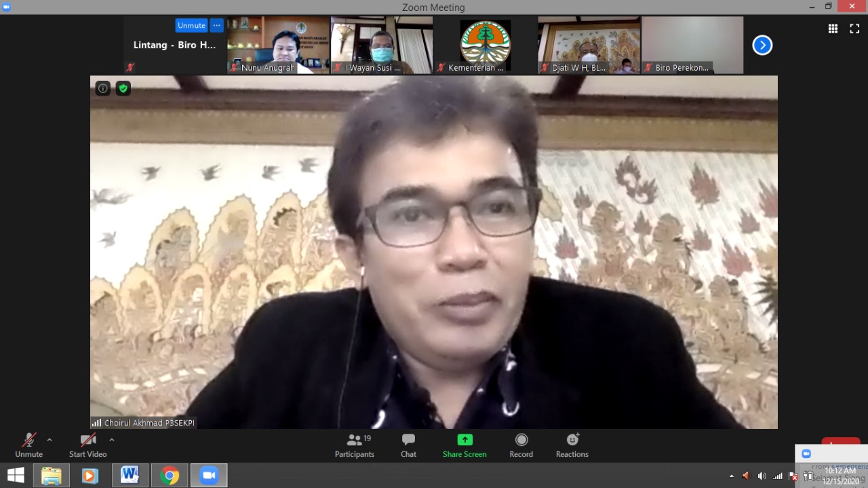This screenshot has width=868, height=488.
Task: Click blue Unmute button on Lintang's tile
Action: point(191,25)
